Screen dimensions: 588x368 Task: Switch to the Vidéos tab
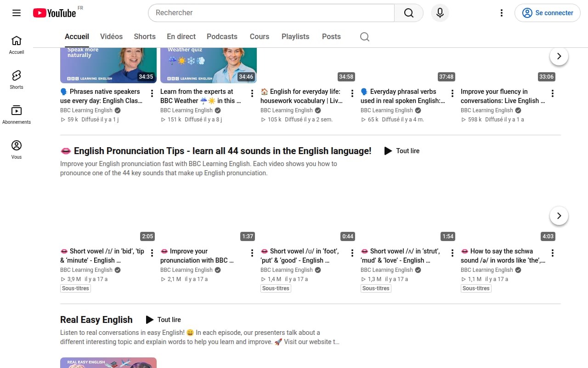coord(111,37)
